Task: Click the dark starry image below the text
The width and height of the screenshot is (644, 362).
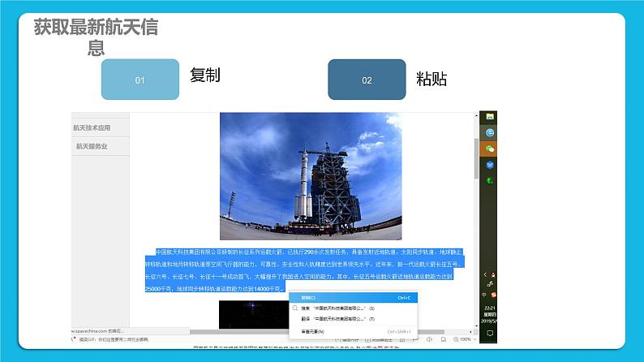Action: [254, 314]
